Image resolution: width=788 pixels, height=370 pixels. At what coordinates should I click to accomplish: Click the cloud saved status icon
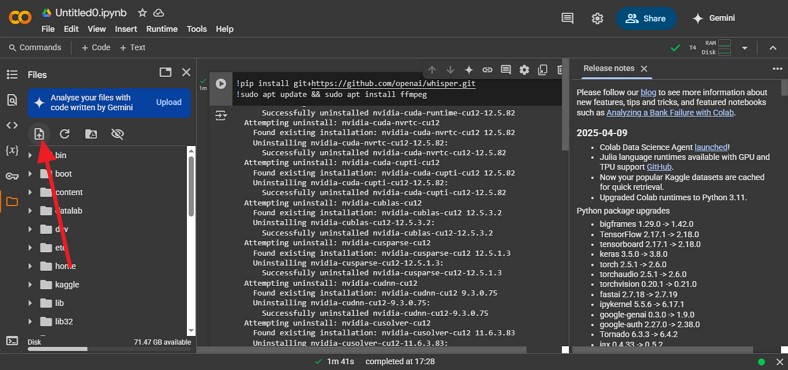tap(159, 13)
